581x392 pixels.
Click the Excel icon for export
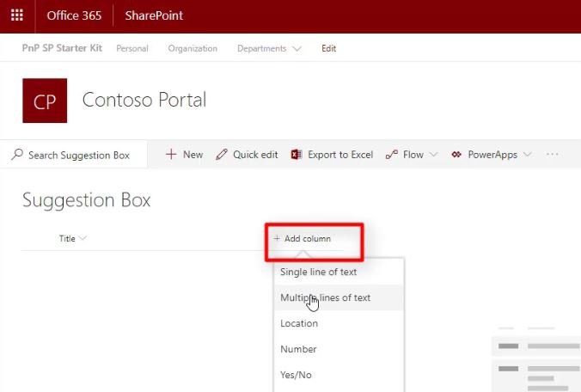click(x=296, y=154)
